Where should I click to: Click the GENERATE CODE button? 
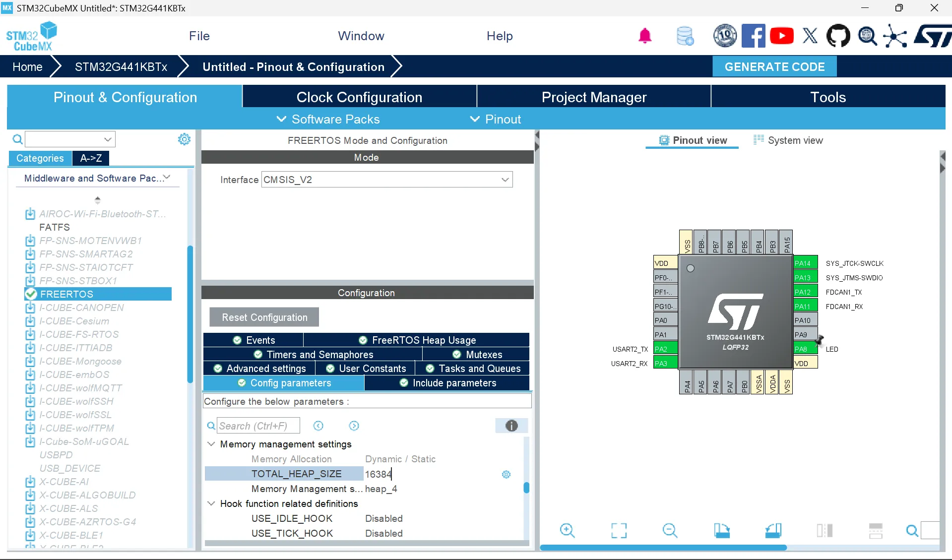774,67
